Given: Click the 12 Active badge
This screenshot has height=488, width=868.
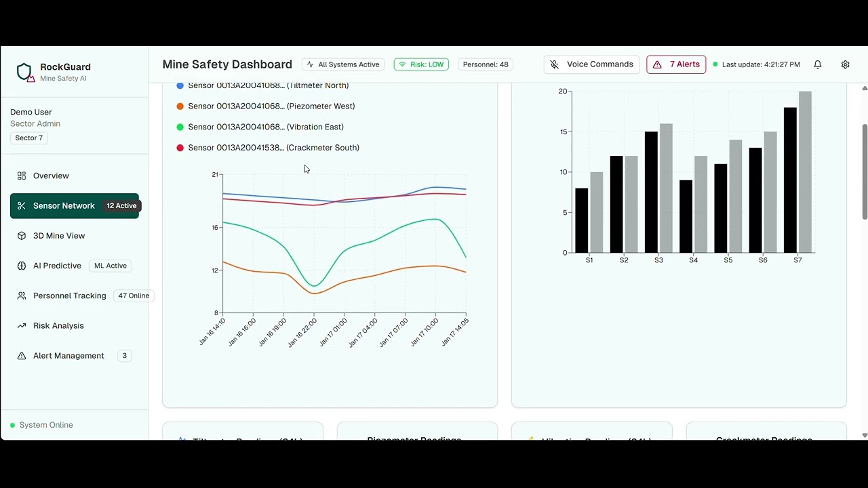Looking at the screenshot, I should pyautogui.click(x=121, y=206).
